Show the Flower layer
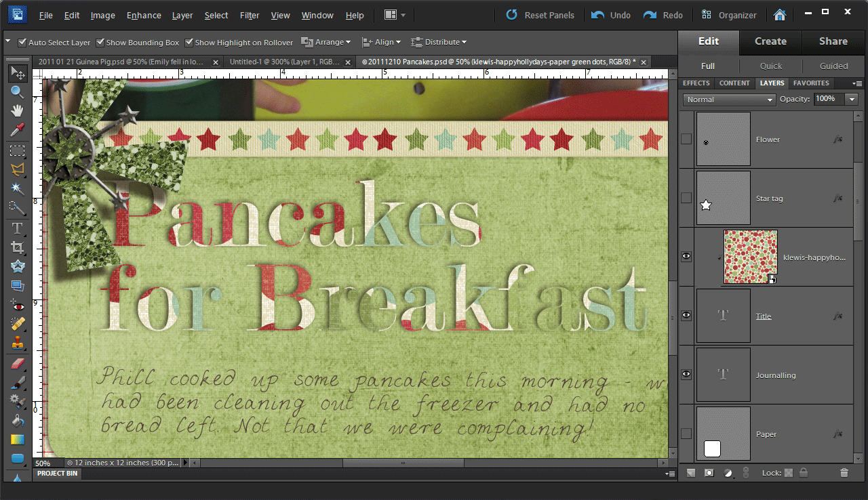 (686, 139)
